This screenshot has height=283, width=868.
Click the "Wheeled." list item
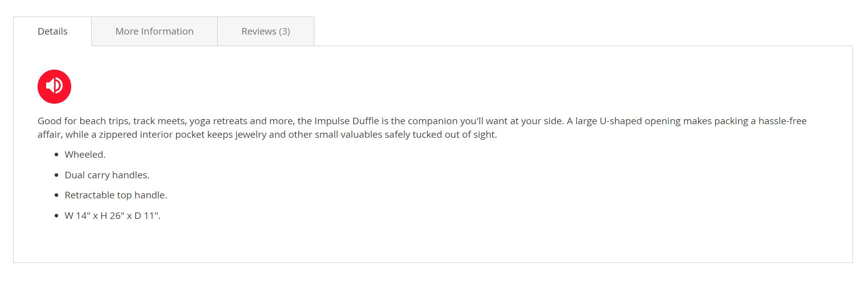[x=85, y=155]
